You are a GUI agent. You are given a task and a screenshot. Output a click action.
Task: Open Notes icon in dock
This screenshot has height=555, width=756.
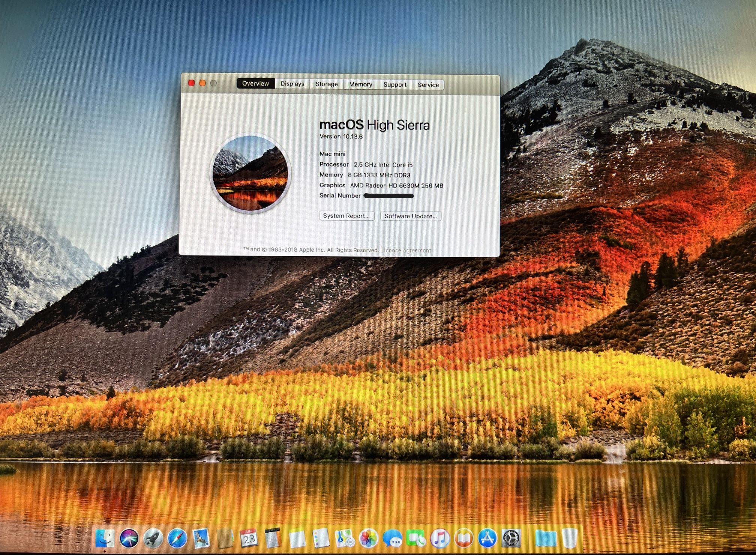pyautogui.click(x=297, y=538)
